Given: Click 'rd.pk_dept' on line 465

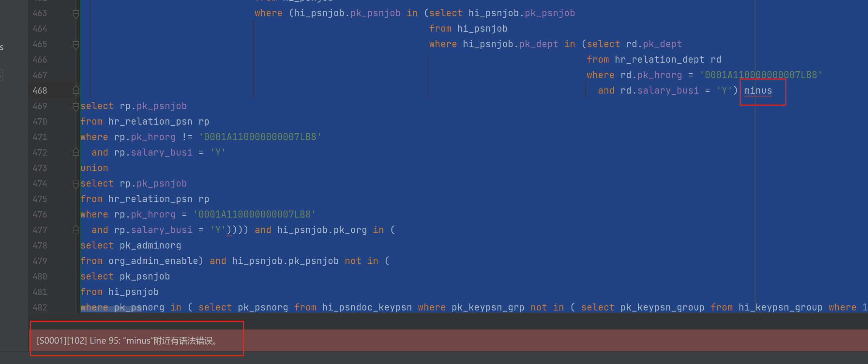Looking at the screenshot, I should 654,44.
